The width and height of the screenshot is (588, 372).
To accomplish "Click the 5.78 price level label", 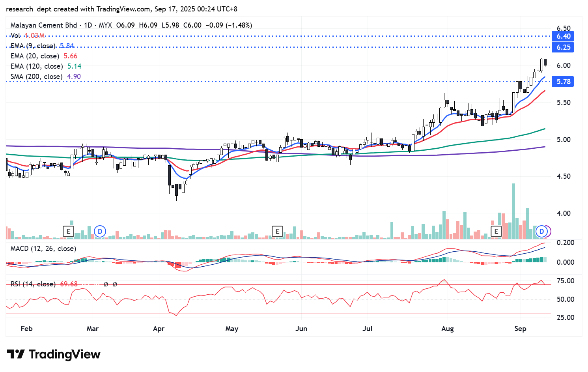I will 563,82.
